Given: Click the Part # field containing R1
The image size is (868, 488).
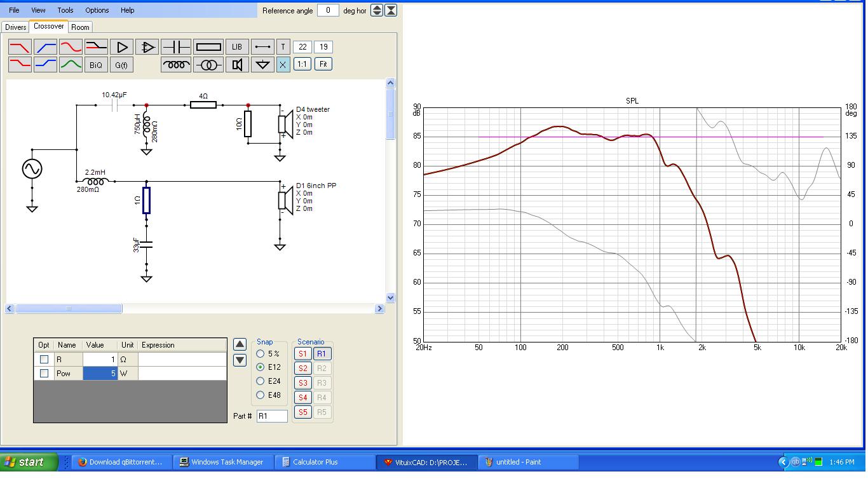Looking at the screenshot, I should tap(272, 416).
